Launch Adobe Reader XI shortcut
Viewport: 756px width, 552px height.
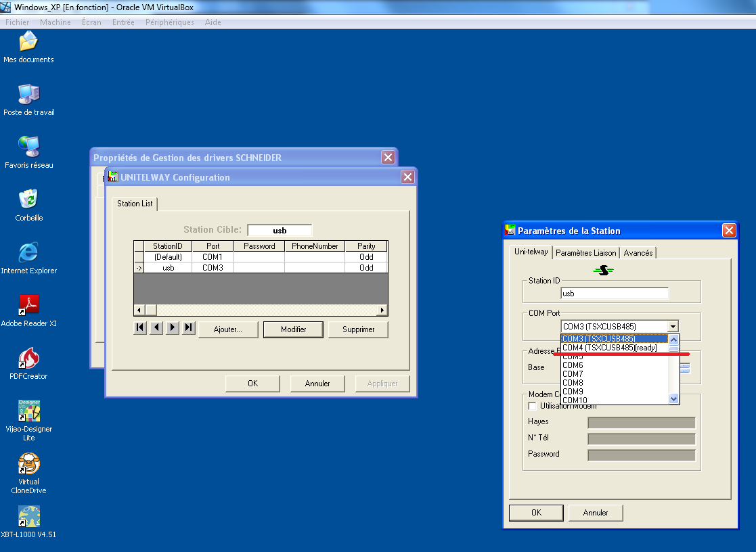click(28, 306)
